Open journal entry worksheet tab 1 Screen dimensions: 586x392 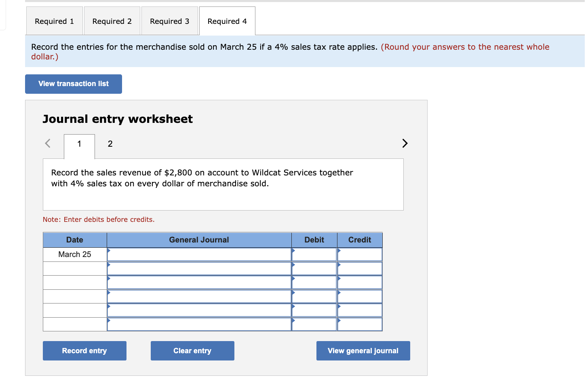point(79,146)
